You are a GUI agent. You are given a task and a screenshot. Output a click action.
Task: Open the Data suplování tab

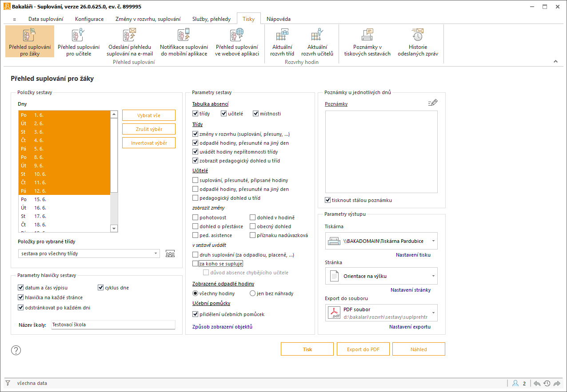(x=46, y=19)
